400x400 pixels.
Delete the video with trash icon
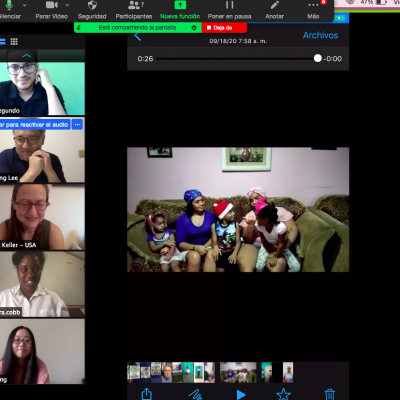click(330, 394)
